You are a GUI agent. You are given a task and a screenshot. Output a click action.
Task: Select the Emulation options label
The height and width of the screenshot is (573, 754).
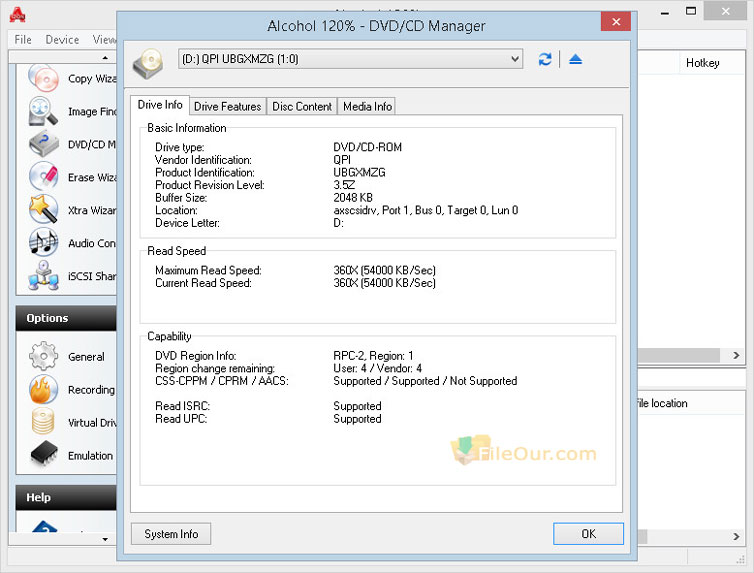coord(90,456)
